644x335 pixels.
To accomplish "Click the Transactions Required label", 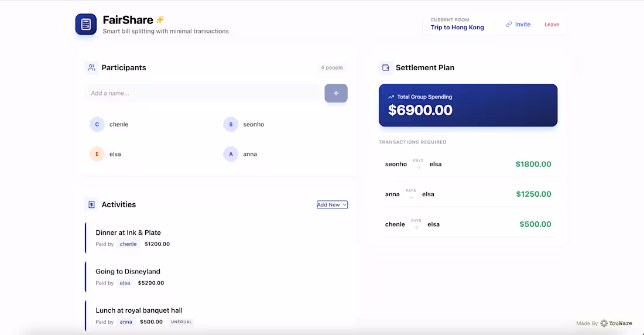I will click(412, 142).
